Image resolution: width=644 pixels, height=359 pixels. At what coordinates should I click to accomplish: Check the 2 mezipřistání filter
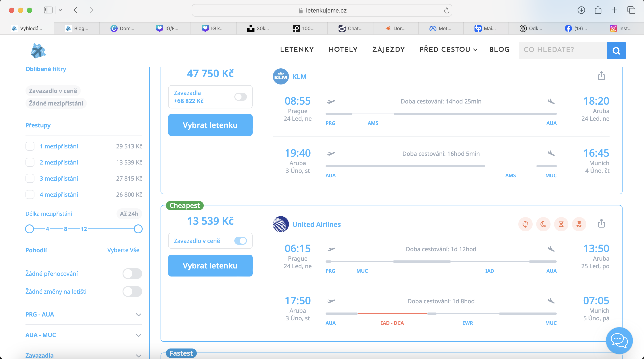click(x=30, y=163)
